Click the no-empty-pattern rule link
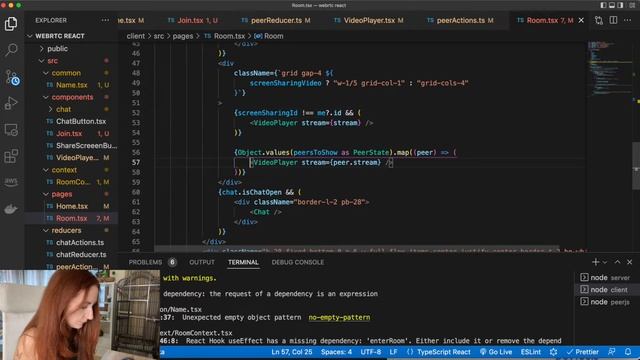 point(339,318)
